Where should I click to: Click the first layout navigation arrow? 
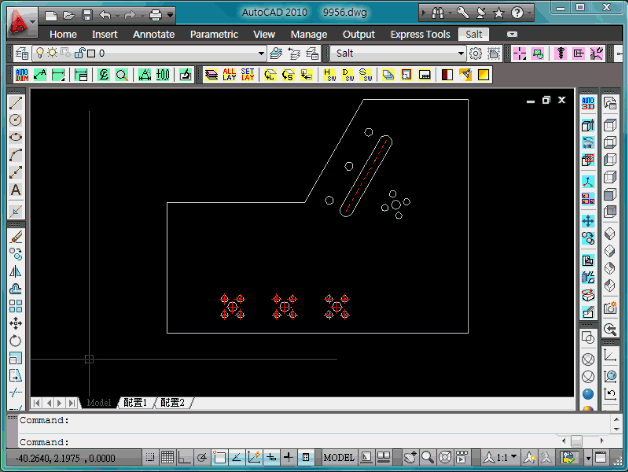tap(36, 403)
